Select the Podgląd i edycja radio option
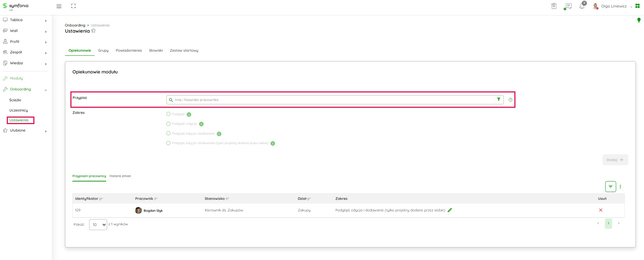The image size is (644, 260). [x=168, y=124]
